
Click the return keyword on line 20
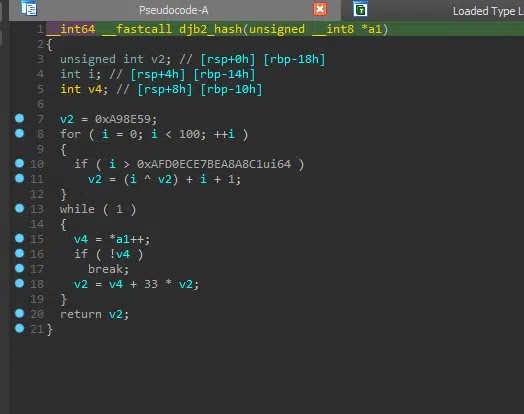[81, 314]
